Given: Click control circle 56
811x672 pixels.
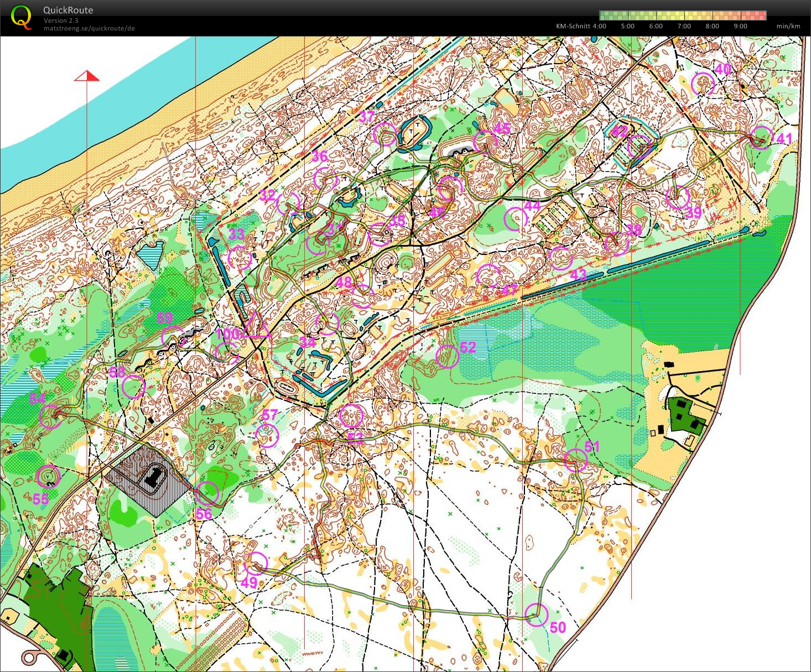Looking at the screenshot, I should (x=207, y=493).
